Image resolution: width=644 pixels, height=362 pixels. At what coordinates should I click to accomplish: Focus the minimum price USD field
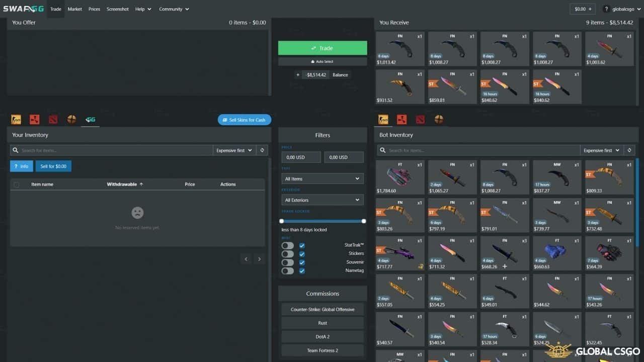click(301, 157)
